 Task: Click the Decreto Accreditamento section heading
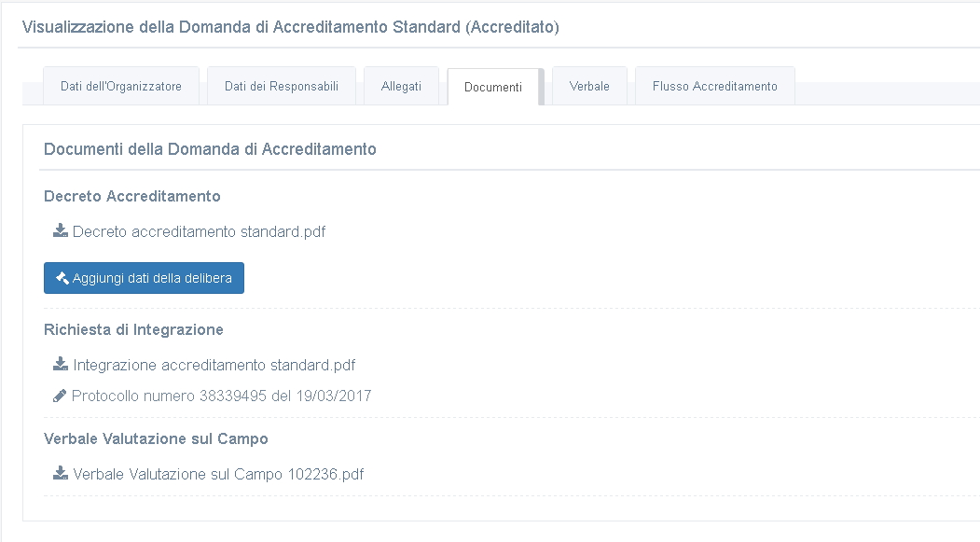131,196
